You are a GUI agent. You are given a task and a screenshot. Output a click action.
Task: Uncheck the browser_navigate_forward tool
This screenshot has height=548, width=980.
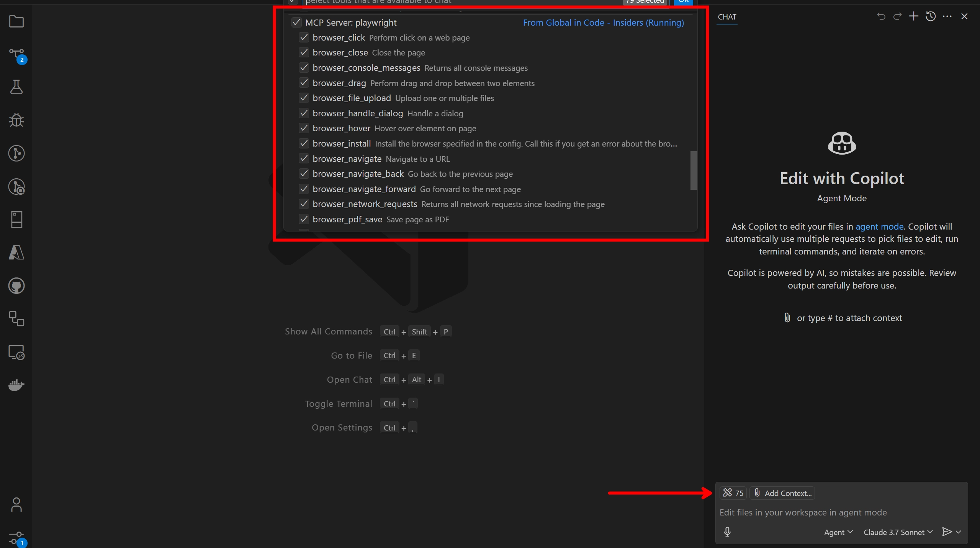point(304,189)
